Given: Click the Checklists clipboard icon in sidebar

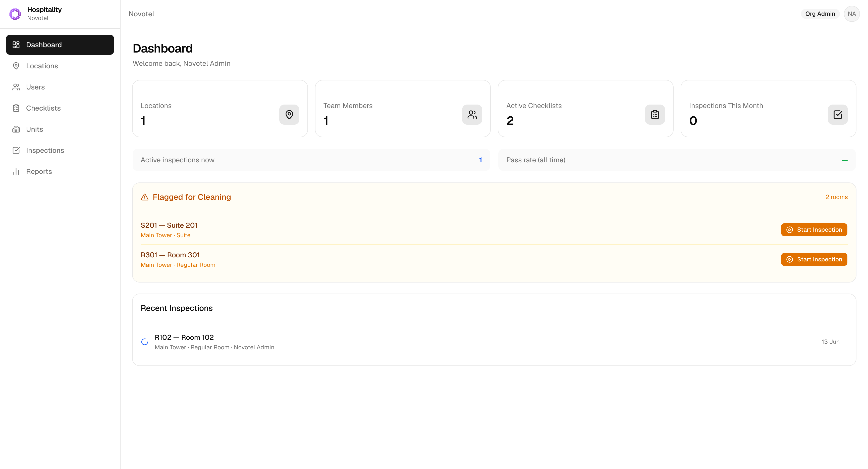Looking at the screenshot, I should click(16, 108).
